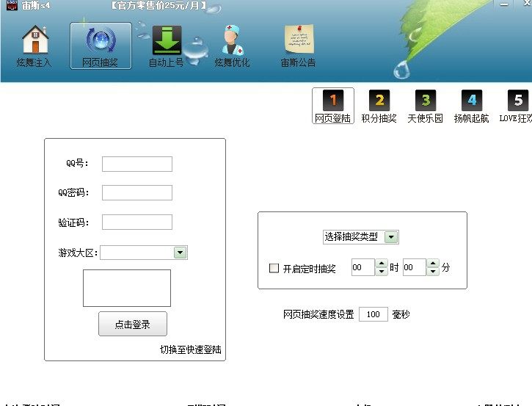Click 切换至快速登陆 link
The width and height of the screenshot is (532, 406).
pyautogui.click(x=190, y=350)
